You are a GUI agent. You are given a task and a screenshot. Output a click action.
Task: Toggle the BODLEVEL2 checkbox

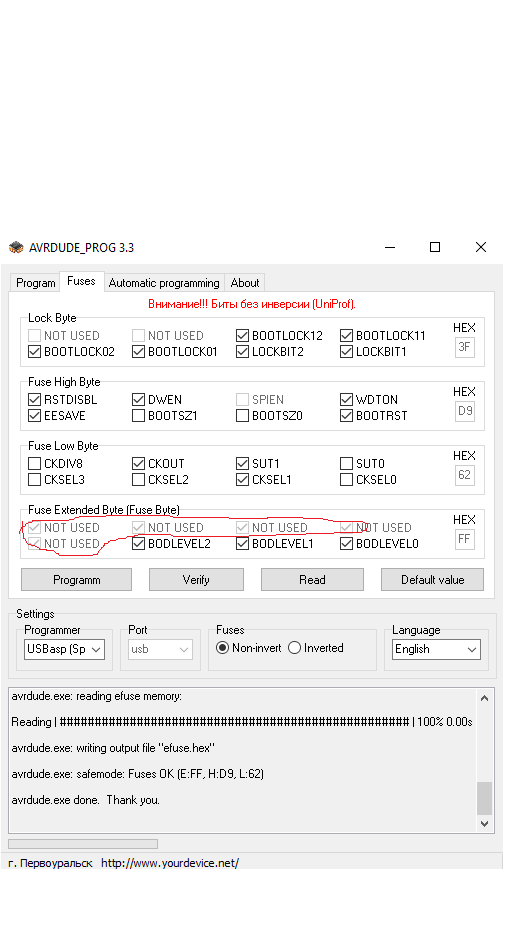[x=138, y=544]
